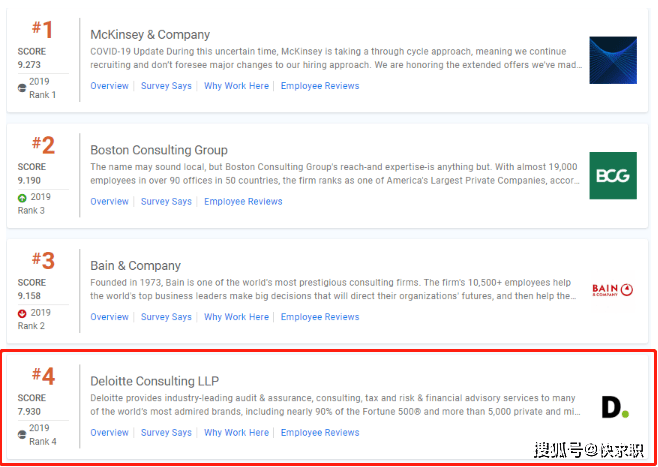Viewport: 658px width, 467px height.
Task: Open Bain & Company title link
Action: tap(136, 266)
